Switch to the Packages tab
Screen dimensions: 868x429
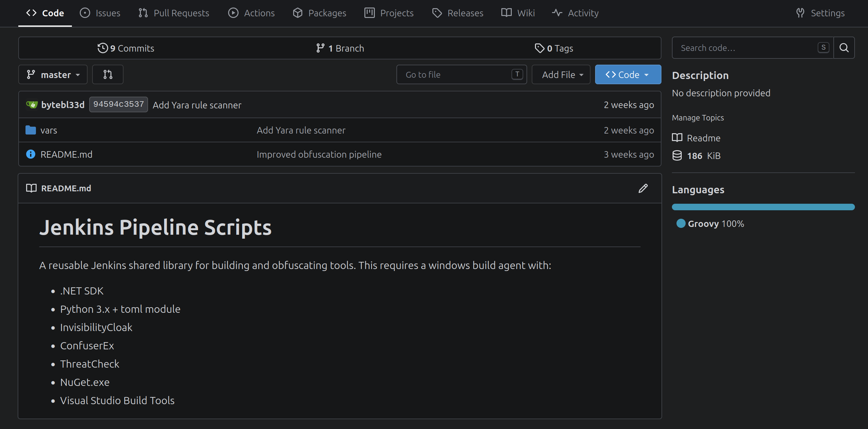319,13
